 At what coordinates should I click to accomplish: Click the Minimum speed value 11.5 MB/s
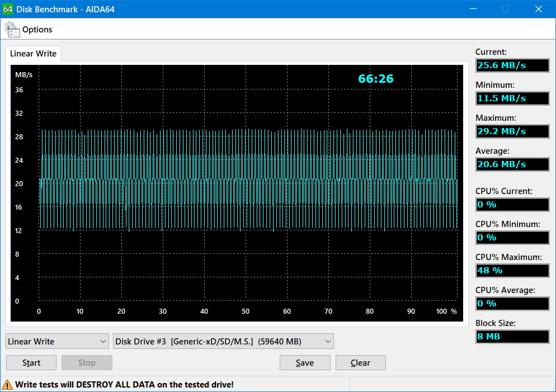512,98
